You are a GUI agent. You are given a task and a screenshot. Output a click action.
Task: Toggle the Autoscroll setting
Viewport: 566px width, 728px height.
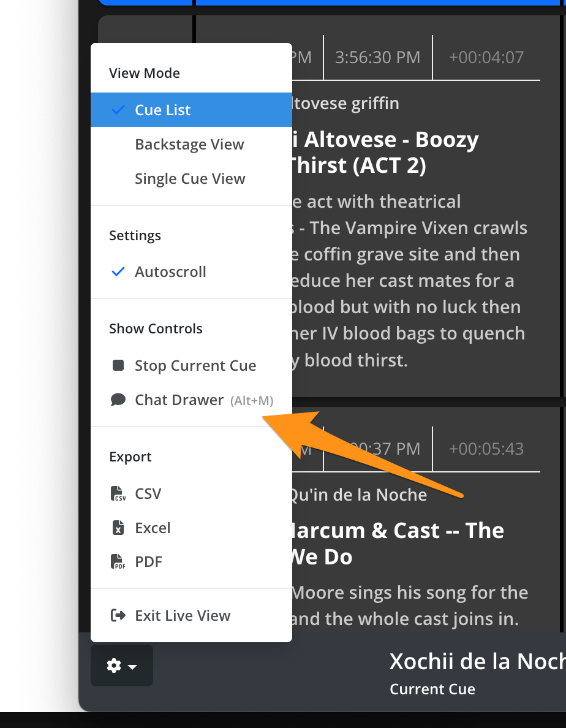click(x=170, y=272)
